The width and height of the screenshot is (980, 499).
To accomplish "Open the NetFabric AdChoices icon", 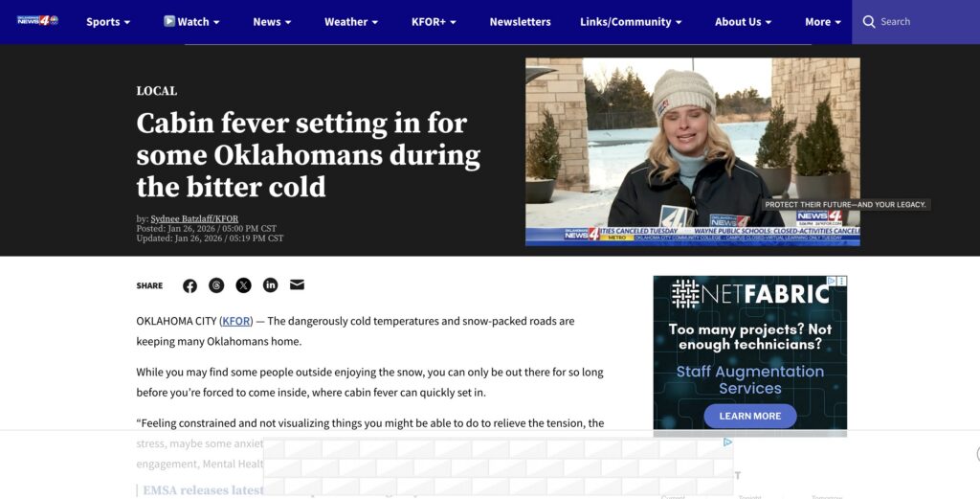I will [x=832, y=281].
